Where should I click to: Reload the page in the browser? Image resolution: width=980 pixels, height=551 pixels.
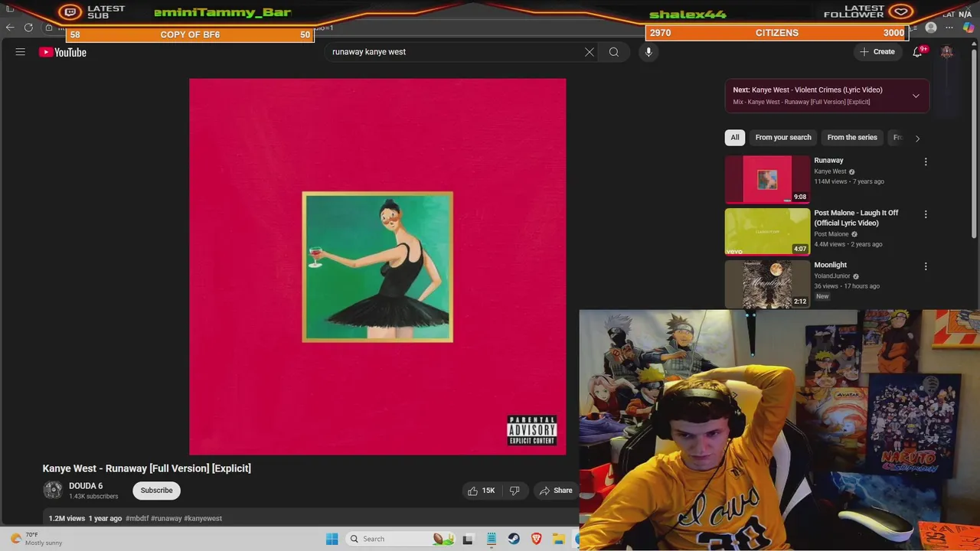[x=28, y=28]
